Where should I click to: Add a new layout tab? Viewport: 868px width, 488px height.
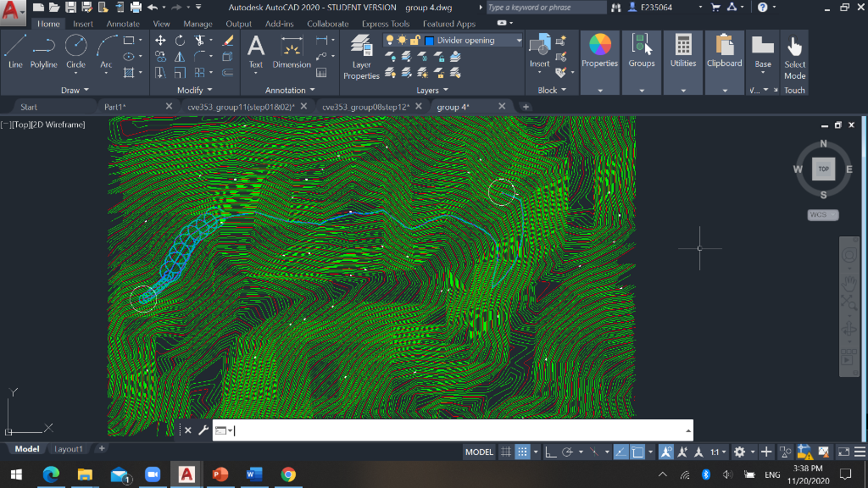coord(102,449)
